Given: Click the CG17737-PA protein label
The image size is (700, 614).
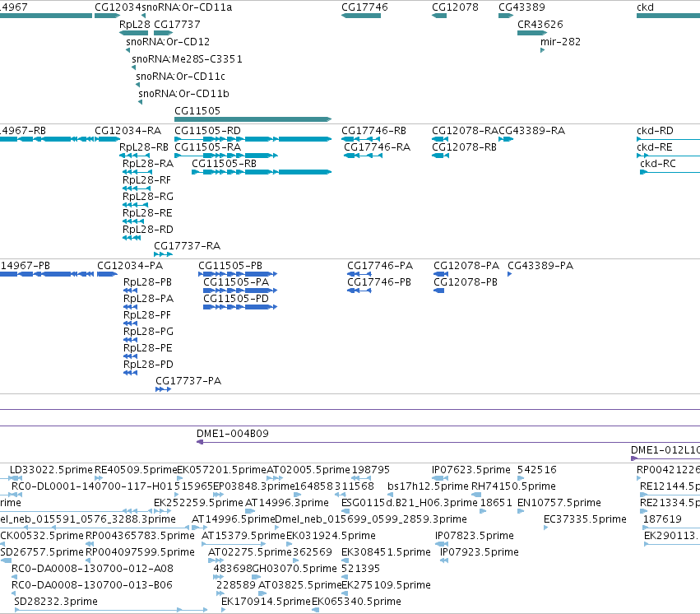Looking at the screenshot, I should (x=188, y=381).
